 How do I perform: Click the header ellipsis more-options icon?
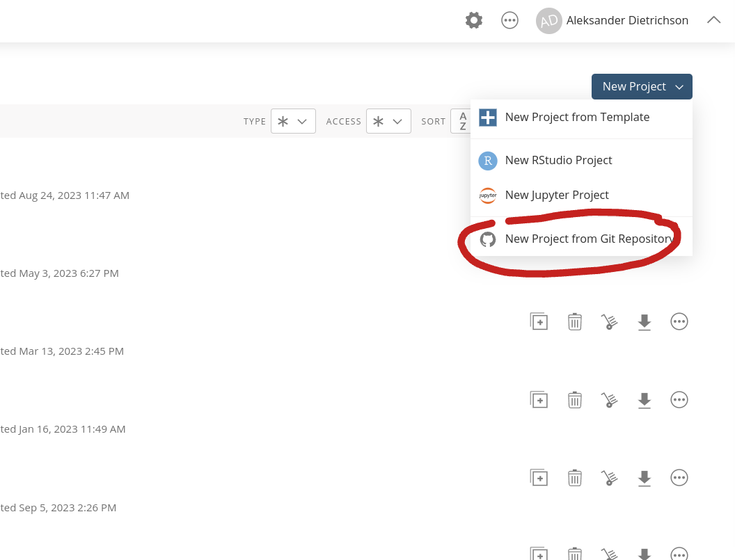(510, 20)
